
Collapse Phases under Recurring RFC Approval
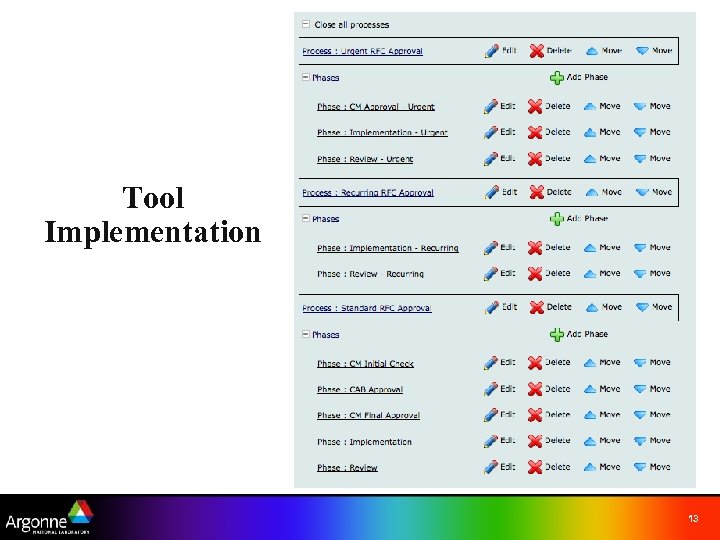306,219
